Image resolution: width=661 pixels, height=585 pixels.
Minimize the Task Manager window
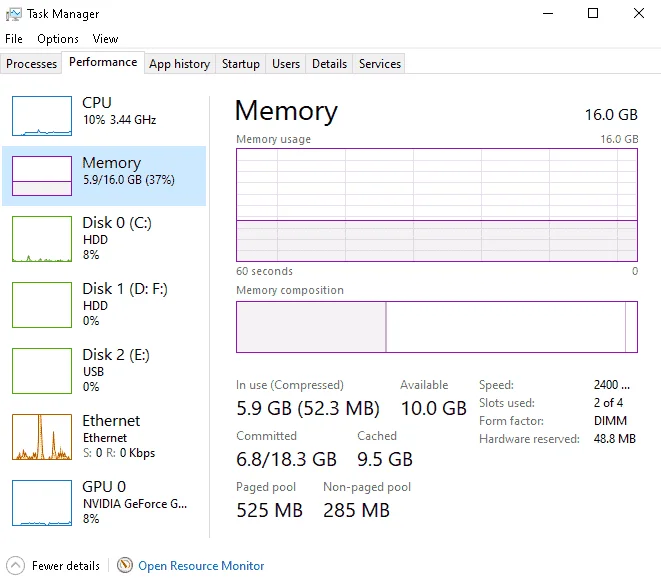click(548, 13)
